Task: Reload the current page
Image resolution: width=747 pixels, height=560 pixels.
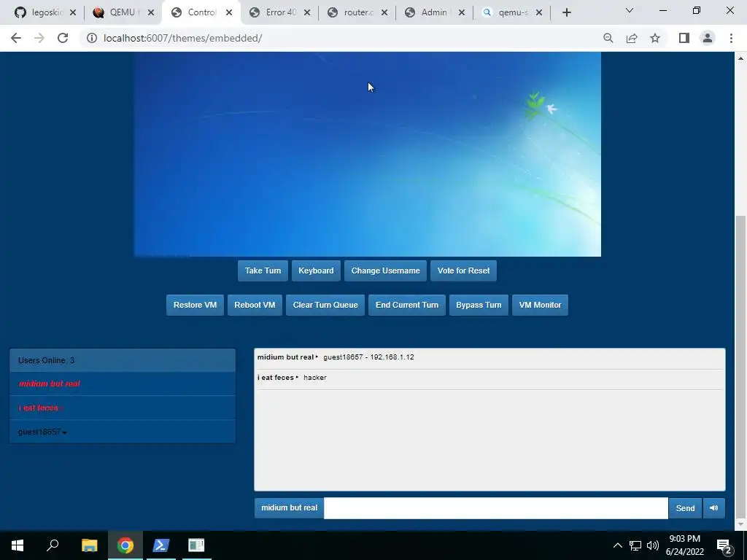Action: tap(63, 38)
